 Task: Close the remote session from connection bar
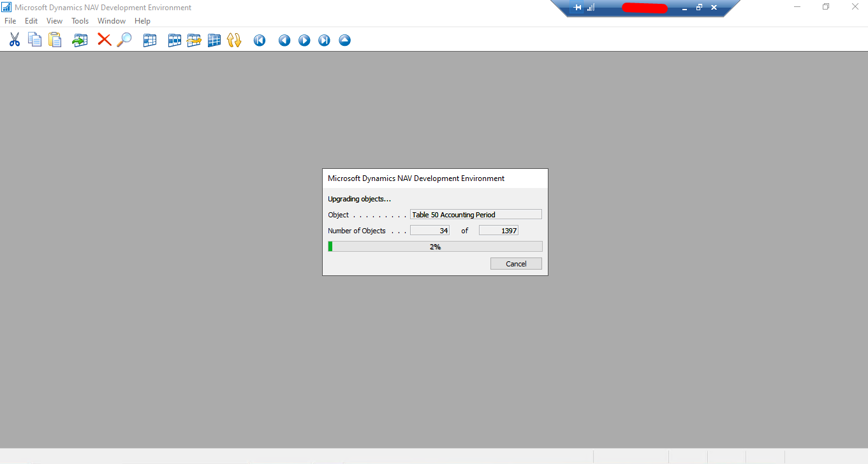(x=714, y=8)
